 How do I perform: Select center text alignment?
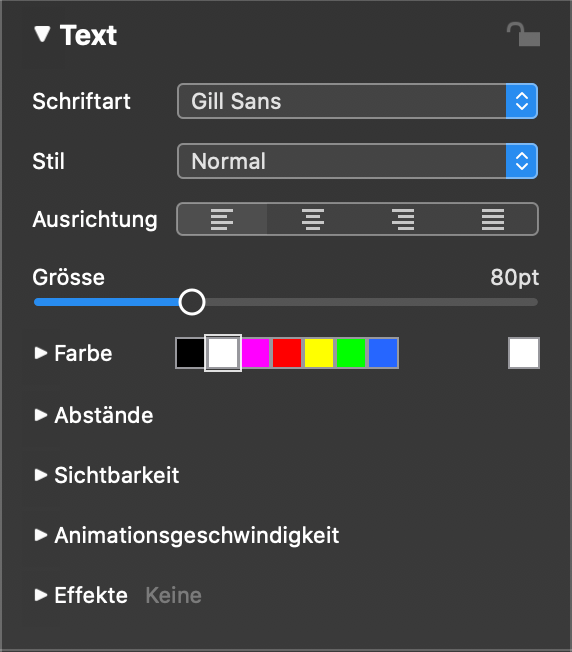click(313, 219)
